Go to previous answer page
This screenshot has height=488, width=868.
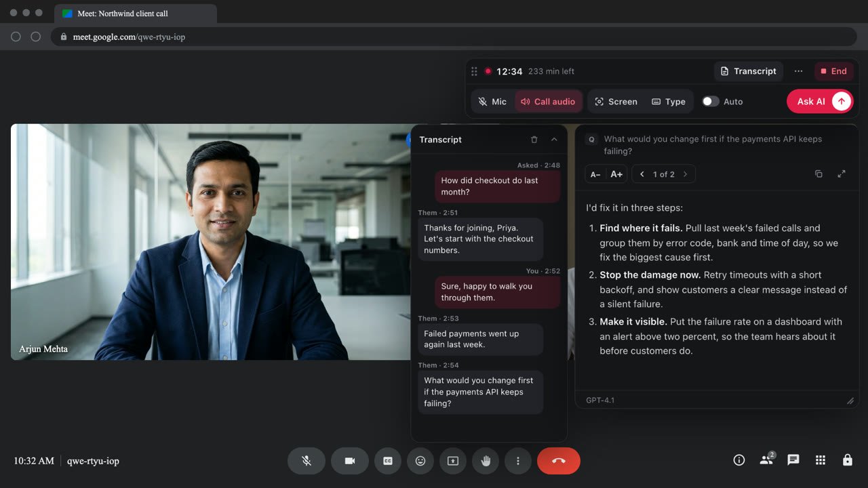[x=642, y=174]
